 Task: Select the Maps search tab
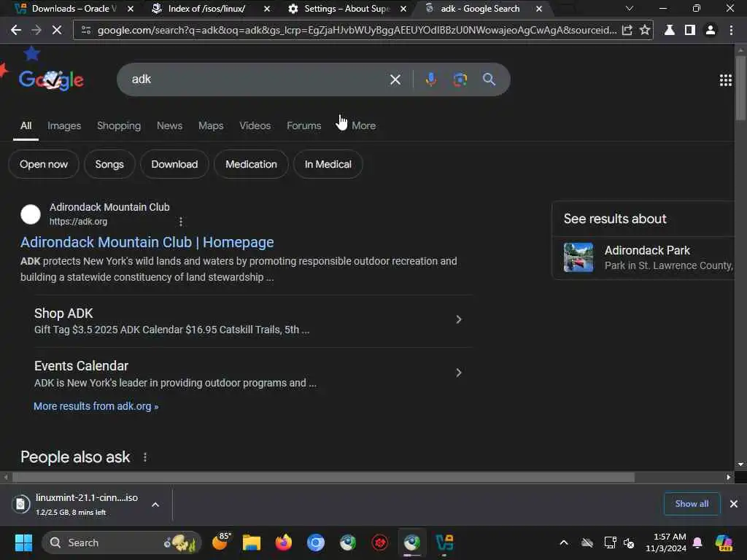211,125
